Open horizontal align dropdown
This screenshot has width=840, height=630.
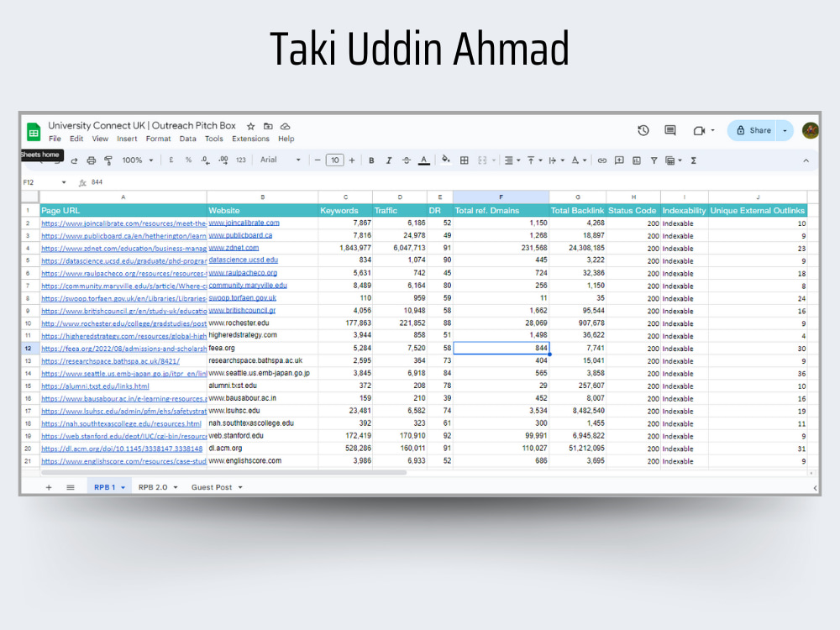[512, 160]
